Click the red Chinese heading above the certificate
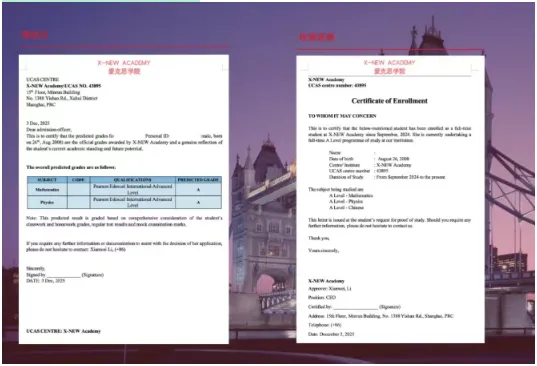This screenshot has width=537, height=366. (x=317, y=37)
